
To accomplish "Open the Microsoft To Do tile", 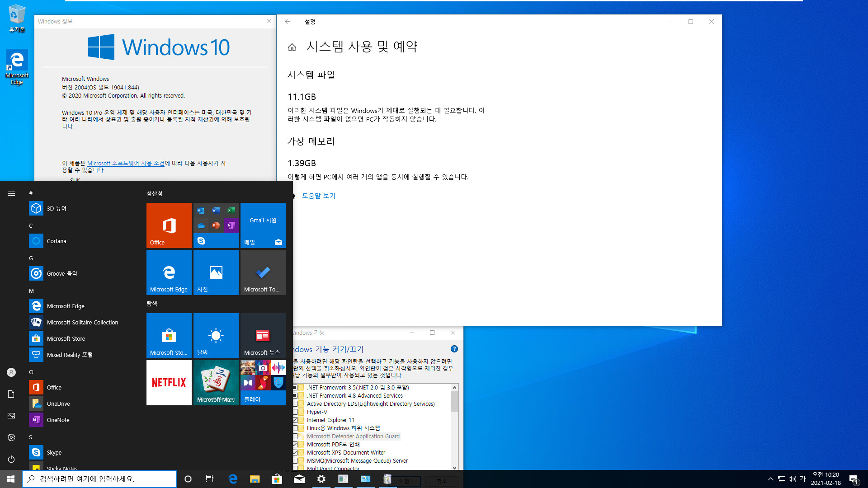I will (263, 272).
